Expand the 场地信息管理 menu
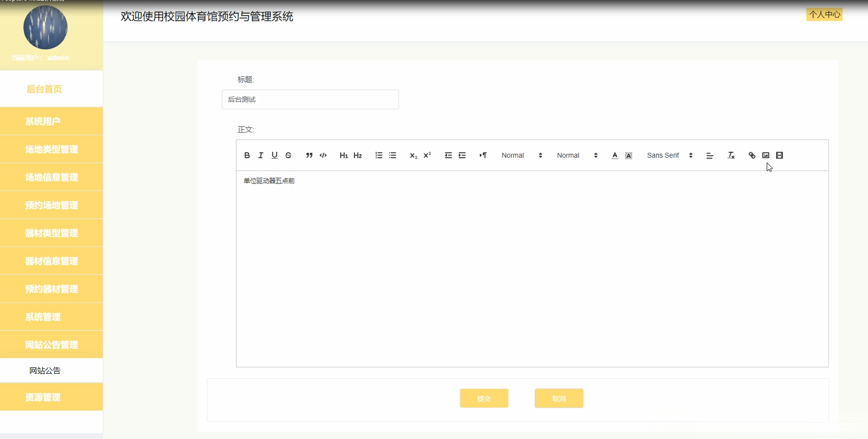This screenshot has height=439, width=868. (51, 177)
